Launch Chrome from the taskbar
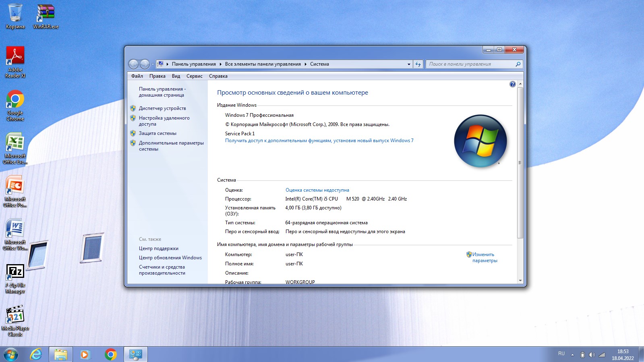644x362 pixels. pyautogui.click(x=110, y=354)
